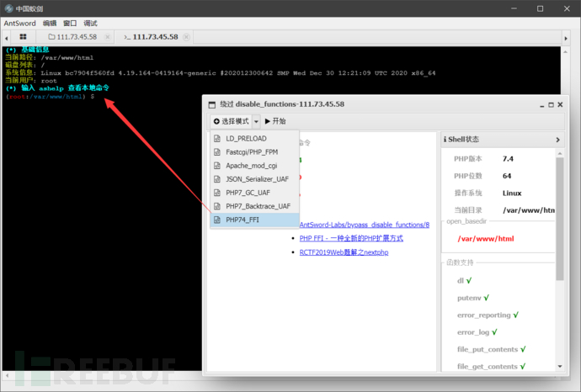The image size is (581, 392).
Task: Click the Apache_mod_cgi file icon
Action: click(217, 166)
